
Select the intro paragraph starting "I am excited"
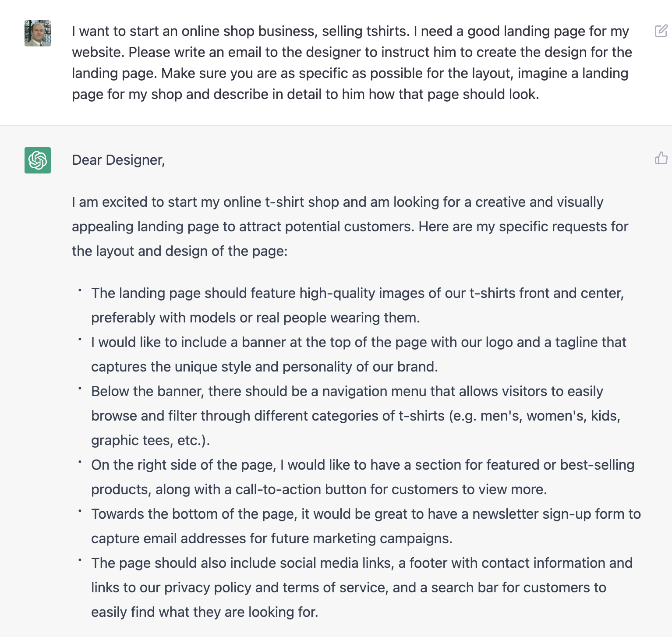coord(350,226)
